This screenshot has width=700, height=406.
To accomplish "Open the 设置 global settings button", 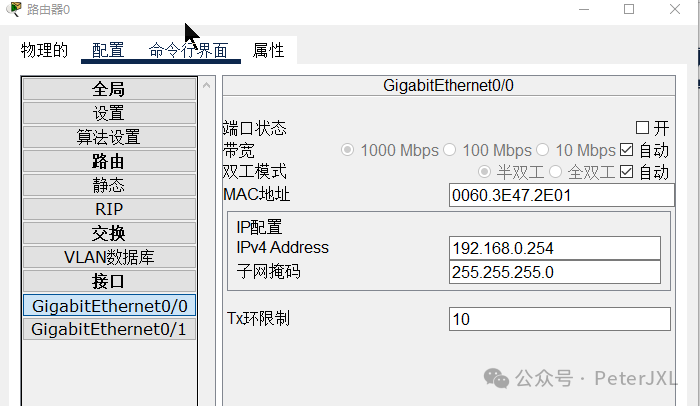I will click(x=109, y=113).
